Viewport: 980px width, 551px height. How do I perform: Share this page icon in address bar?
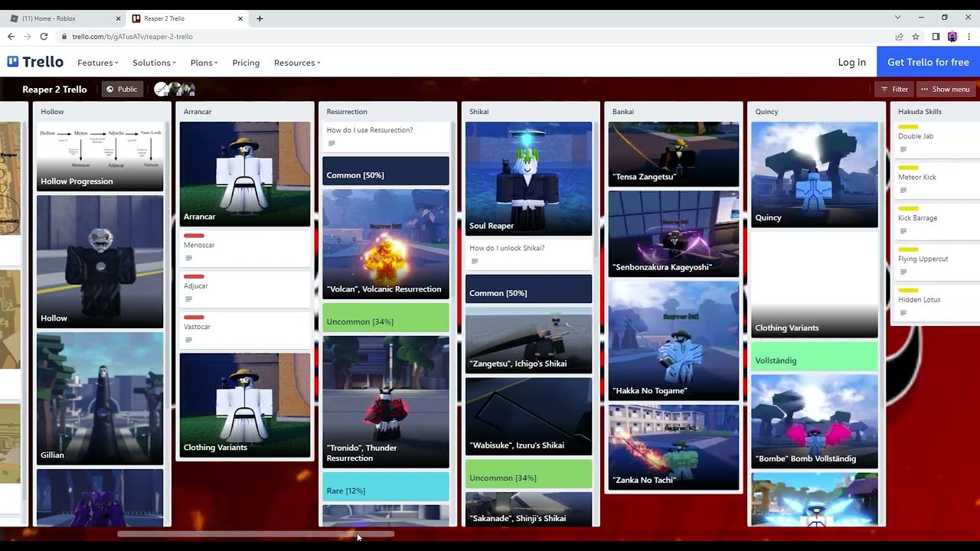pyautogui.click(x=899, y=36)
